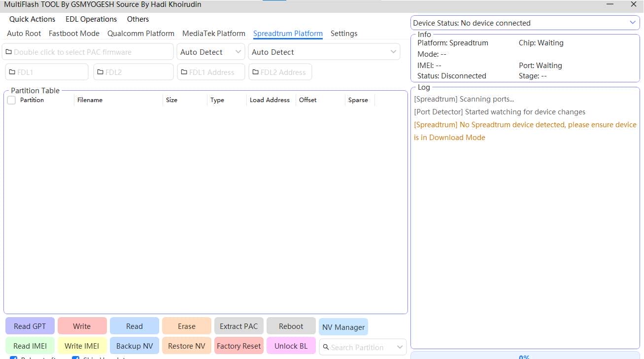
Task: Toggle the select-all Partition checkbox
Action: tap(11, 100)
